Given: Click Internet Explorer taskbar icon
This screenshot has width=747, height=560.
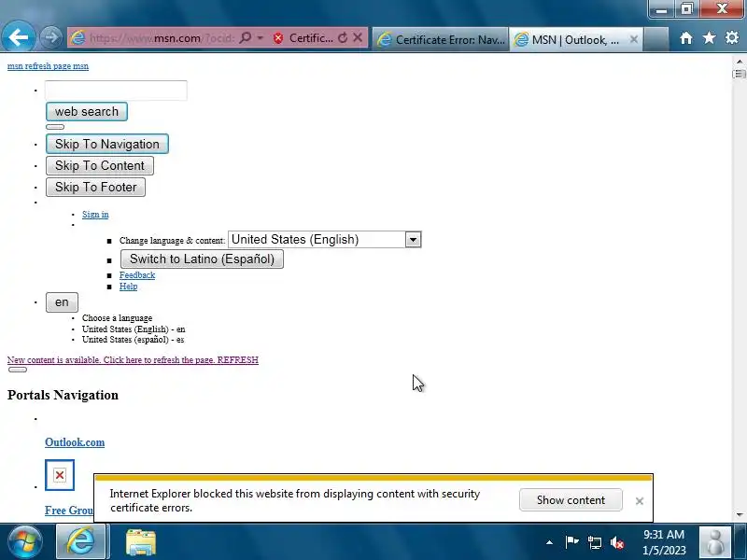Looking at the screenshot, I should click(80, 541).
